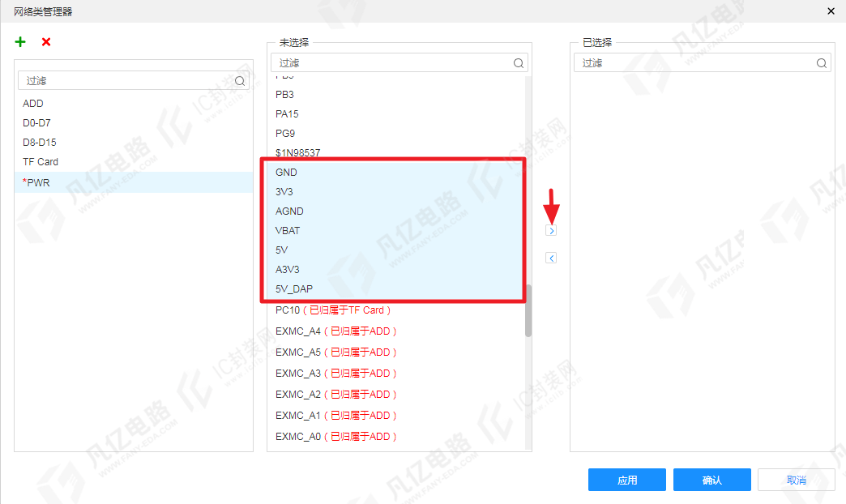
Task: Select net PC10 assigned to TF Card
Action: tap(396, 310)
